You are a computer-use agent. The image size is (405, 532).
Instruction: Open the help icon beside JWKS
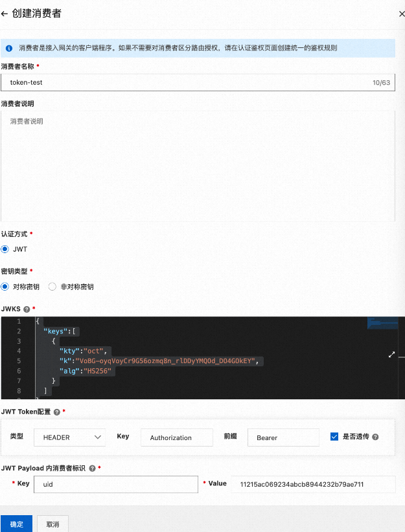click(27, 309)
